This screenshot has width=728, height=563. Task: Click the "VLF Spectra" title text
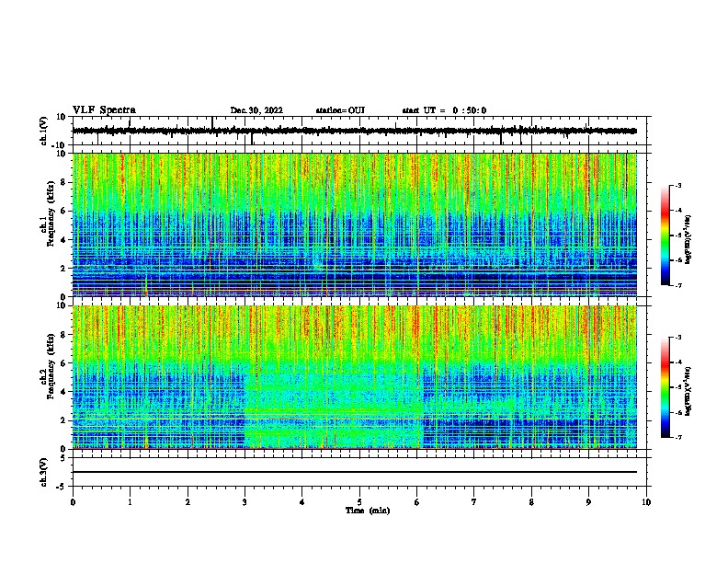tap(104, 110)
